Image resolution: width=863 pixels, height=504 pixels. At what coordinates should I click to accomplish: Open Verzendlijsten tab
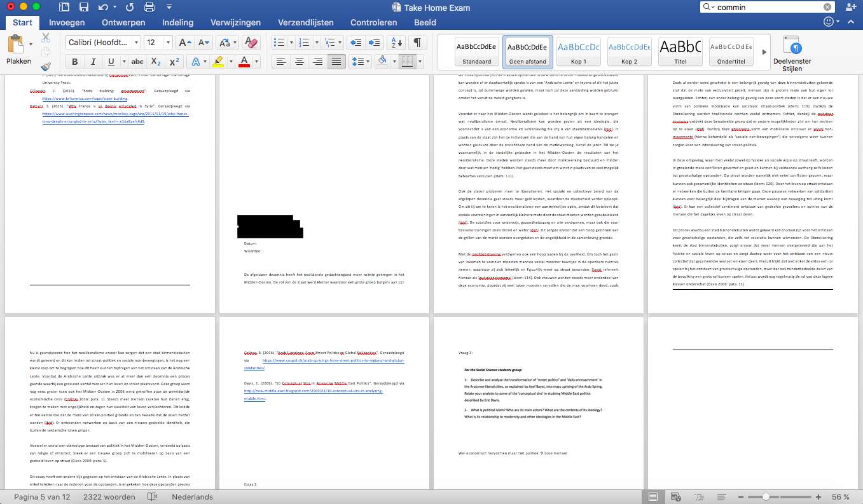(x=306, y=22)
